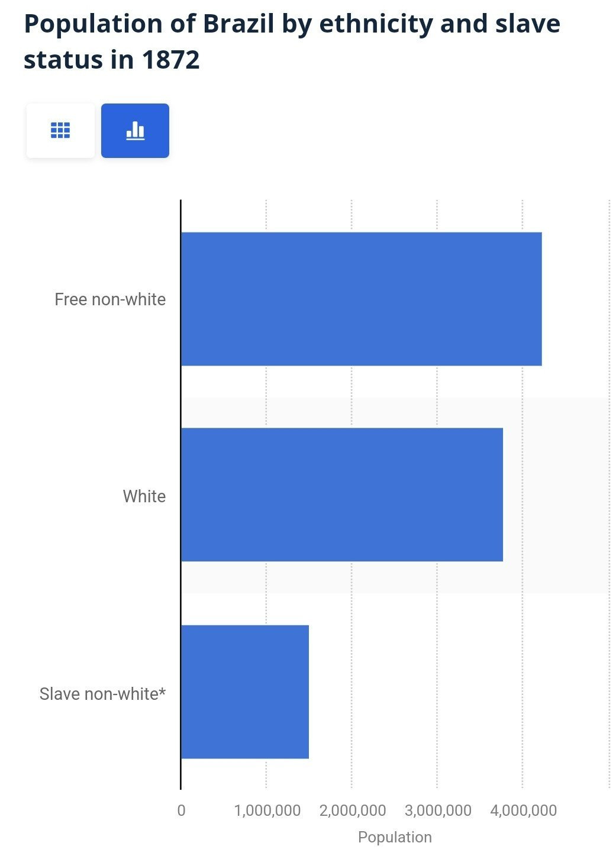
Task: Click the 0 tick label on the axis
Action: click(181, 810)
